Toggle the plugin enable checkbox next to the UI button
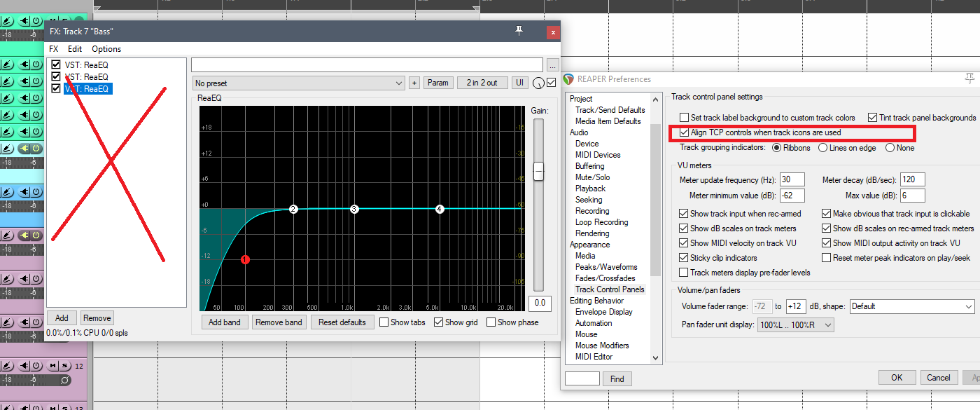The height and width of the screenshot is (410, 980). (x=551, y=83)
